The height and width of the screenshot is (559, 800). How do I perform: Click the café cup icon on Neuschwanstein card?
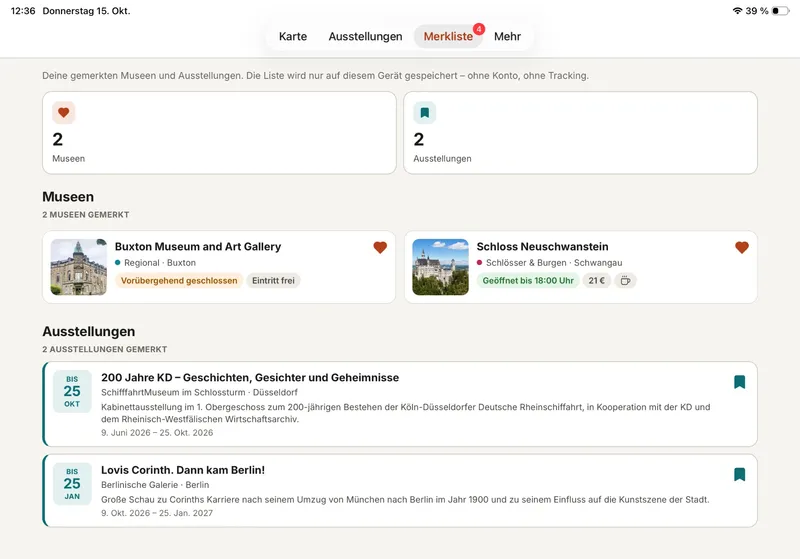click(x=625, y=281)
